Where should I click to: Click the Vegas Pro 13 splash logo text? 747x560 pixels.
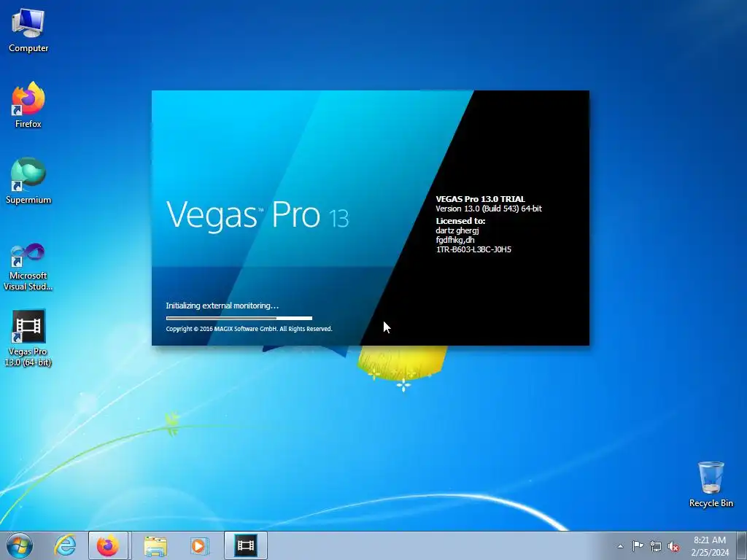pyautogui.click(x=258, y=216)
